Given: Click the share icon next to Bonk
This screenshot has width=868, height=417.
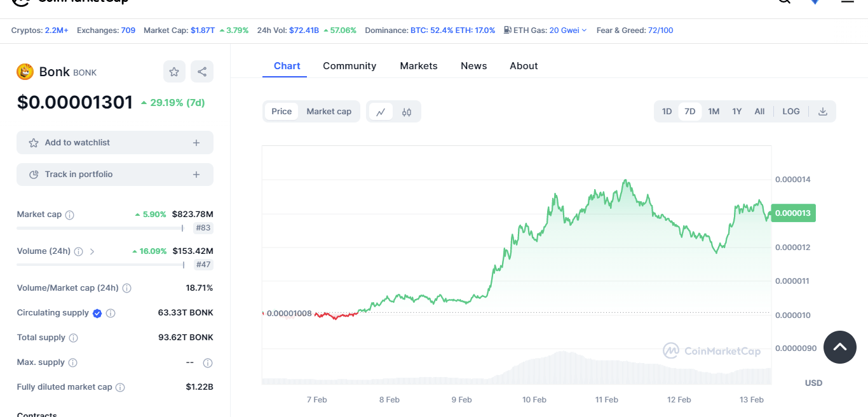Looking at the screenshot, I should (x=202, y=72).
